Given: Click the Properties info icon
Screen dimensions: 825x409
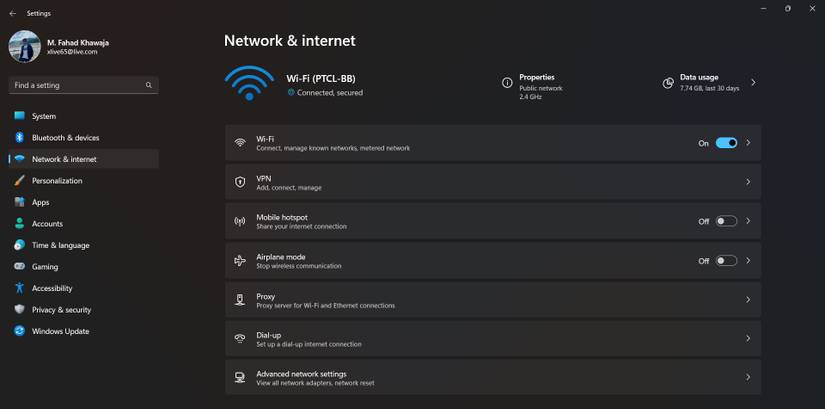Looking at the screenshot, I should pyautogui.click(x=507, y=83).
